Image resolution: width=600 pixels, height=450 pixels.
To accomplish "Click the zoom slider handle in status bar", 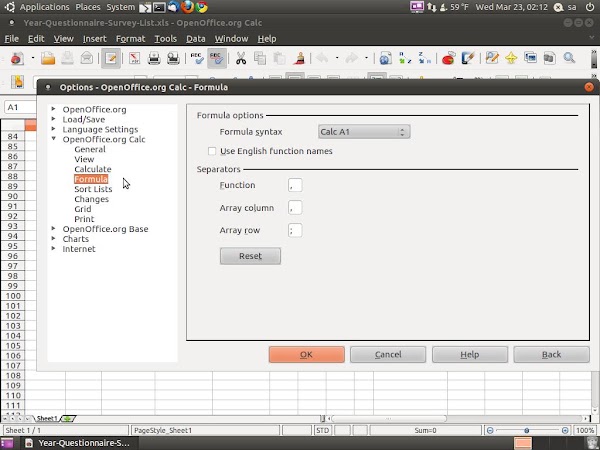I will point(527,430).
